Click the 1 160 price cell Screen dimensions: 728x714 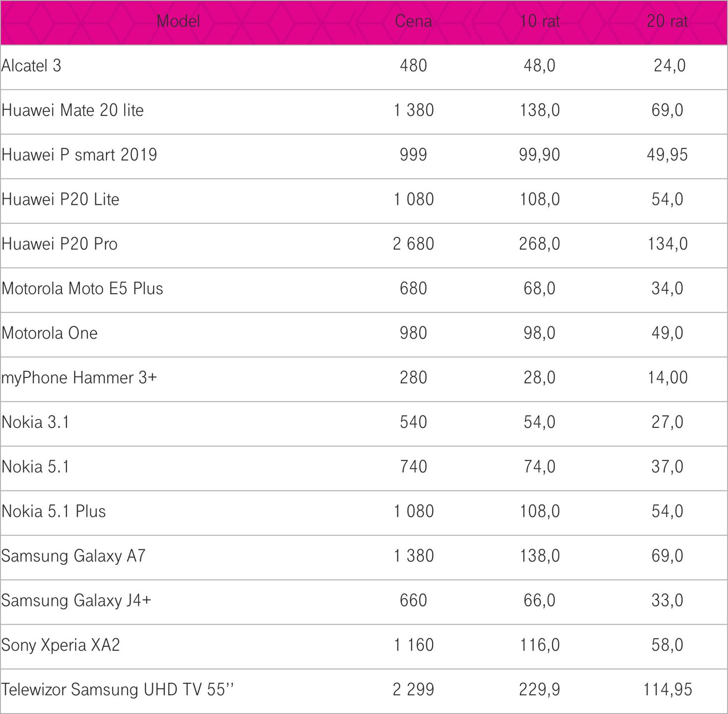(414, 645)
